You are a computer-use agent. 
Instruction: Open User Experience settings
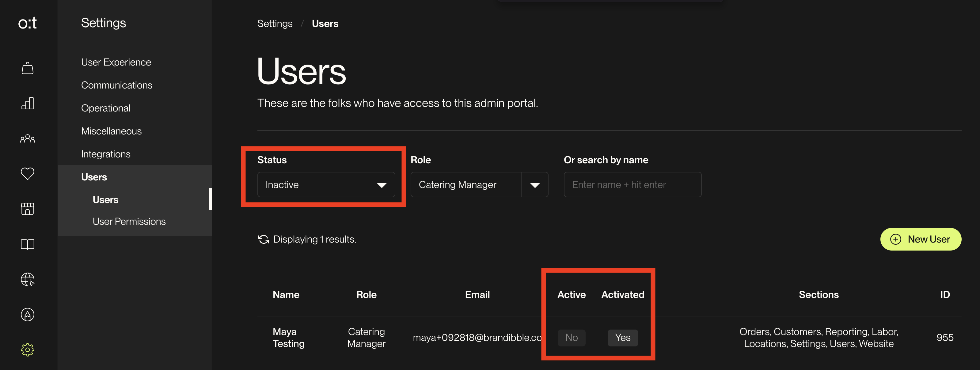116,62
